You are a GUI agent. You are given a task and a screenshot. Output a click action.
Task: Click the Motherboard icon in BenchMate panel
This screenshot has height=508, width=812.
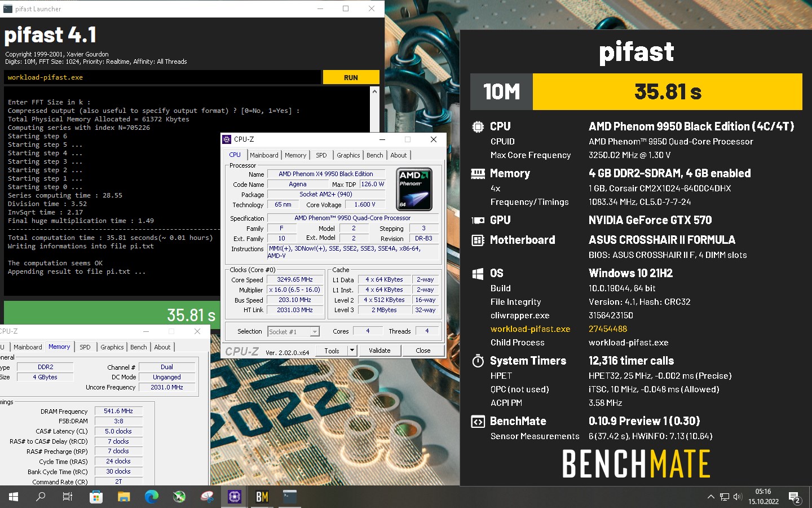[x=478, y=240]
